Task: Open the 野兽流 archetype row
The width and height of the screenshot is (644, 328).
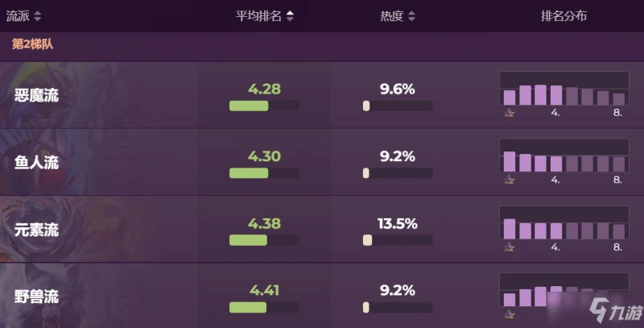Action: [x=37, y=297]
